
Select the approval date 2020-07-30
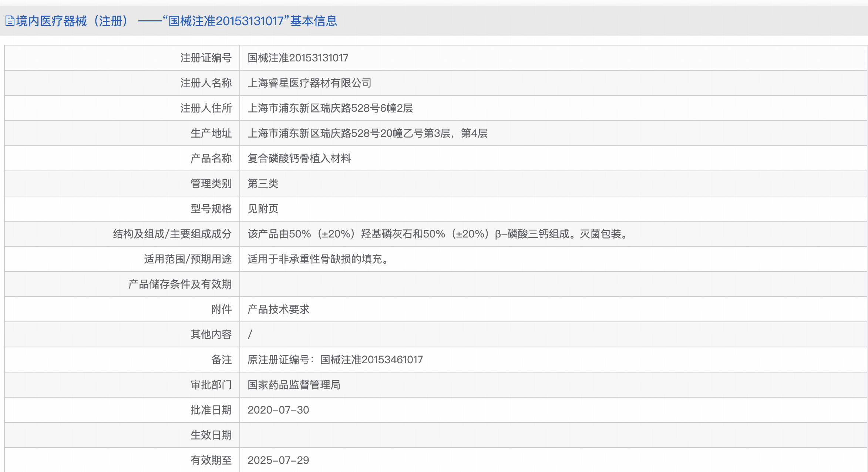(x=278, y=410)
